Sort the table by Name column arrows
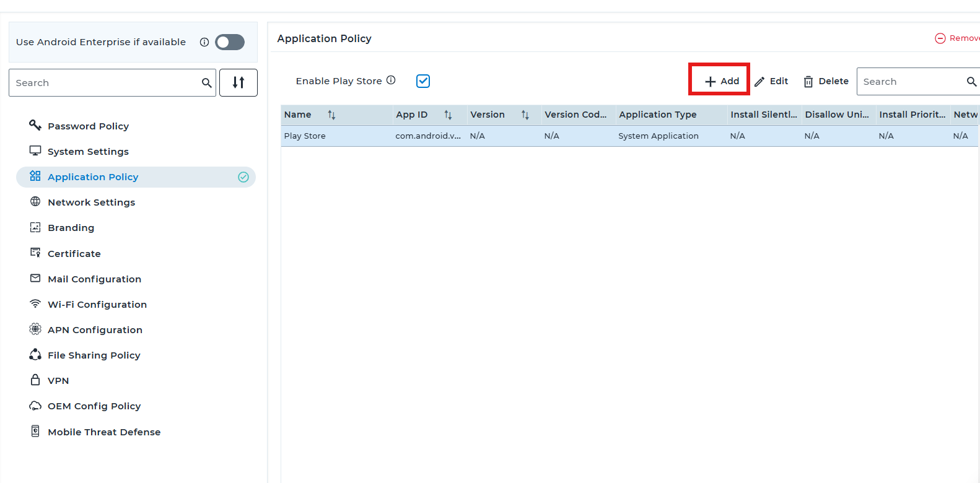980x483 pixels. (331, 115)
